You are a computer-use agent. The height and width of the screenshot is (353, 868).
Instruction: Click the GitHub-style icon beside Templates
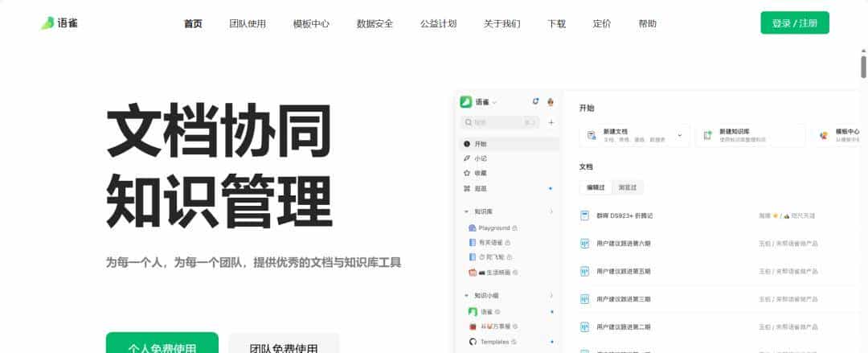point(473,342)
